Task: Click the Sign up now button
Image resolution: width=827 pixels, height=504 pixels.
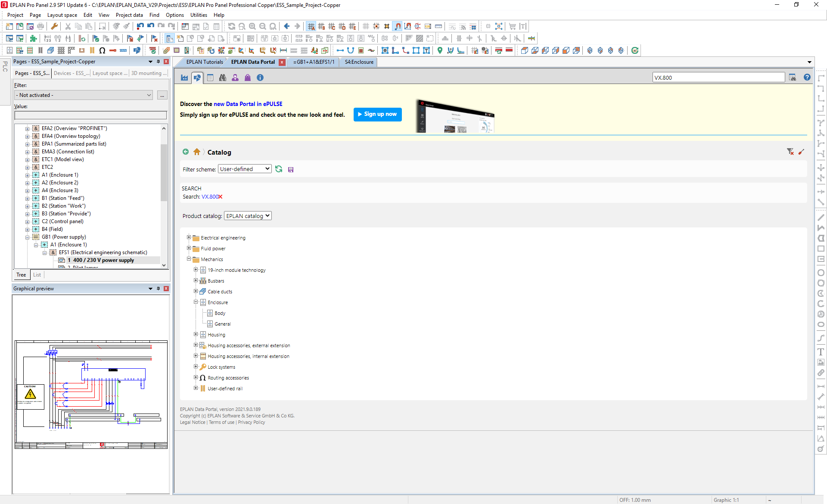Action: click(x=378, y=114)
